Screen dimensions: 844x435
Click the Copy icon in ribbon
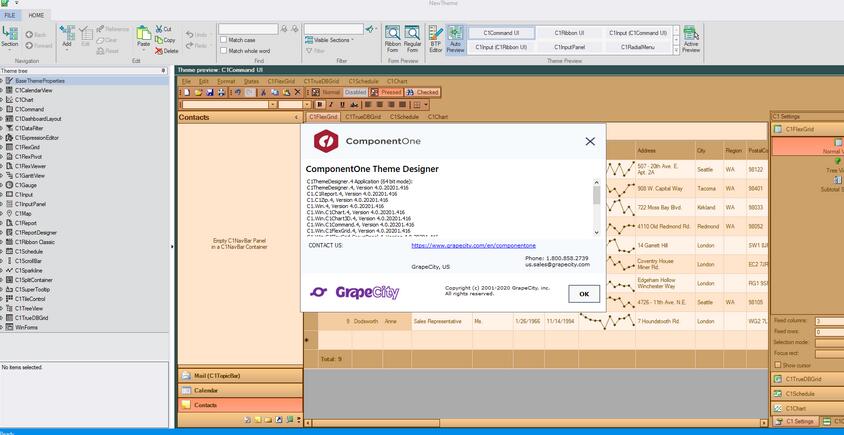[159, 40]
